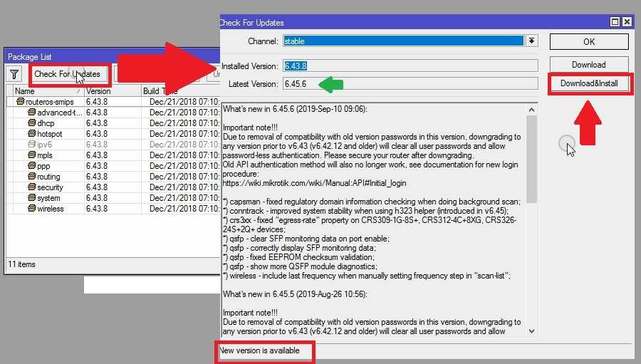Select the hotspot package icon
The width and height of the screenshot is (641, 364).
(31, 134)
